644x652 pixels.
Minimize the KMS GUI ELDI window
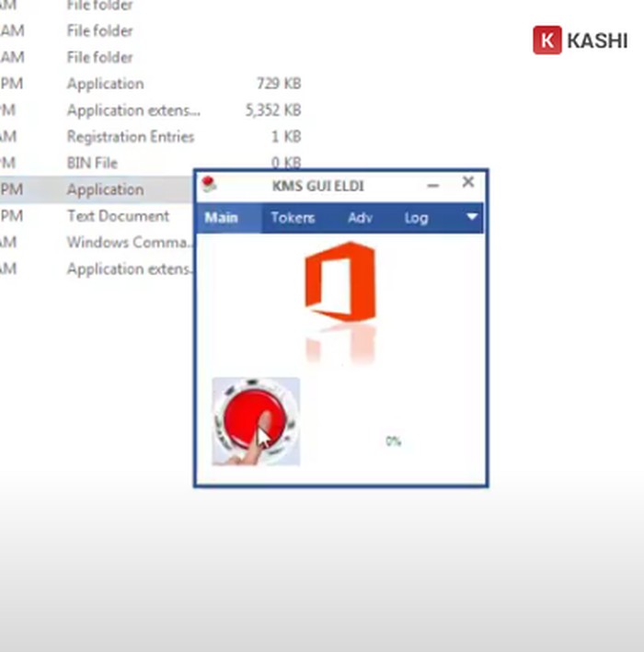(x=433, y=186)
